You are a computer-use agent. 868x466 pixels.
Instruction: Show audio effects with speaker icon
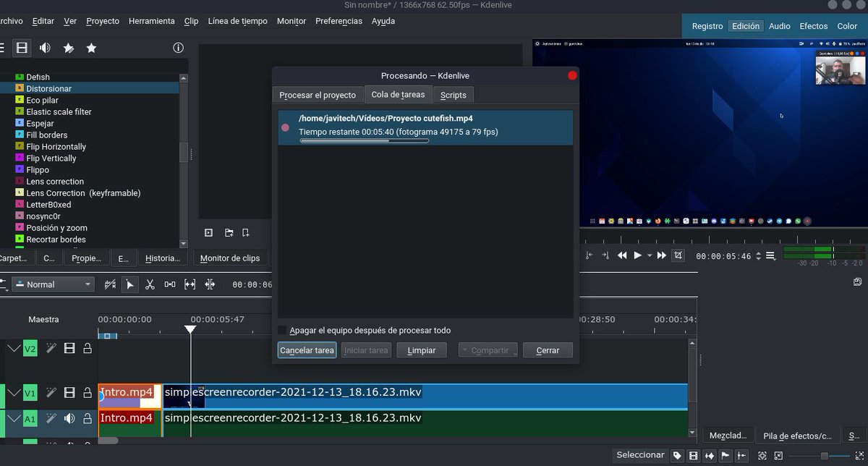click(x=46, y=48)
